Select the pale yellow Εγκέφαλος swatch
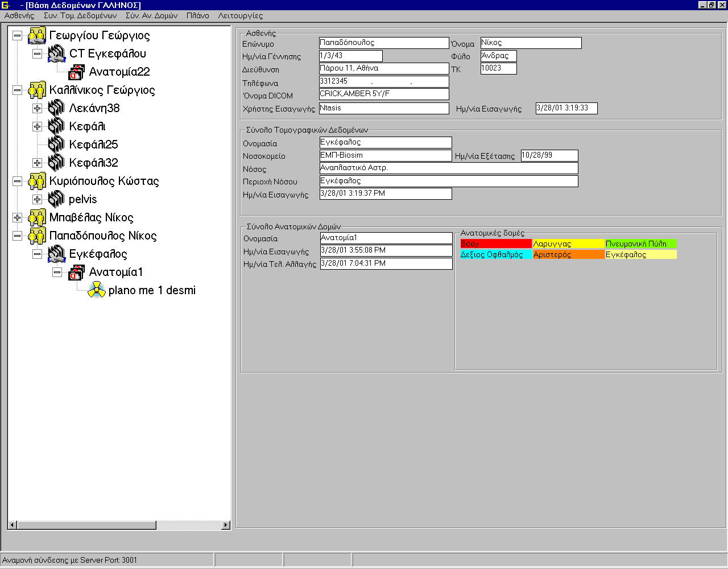 [x=641, y=254]
